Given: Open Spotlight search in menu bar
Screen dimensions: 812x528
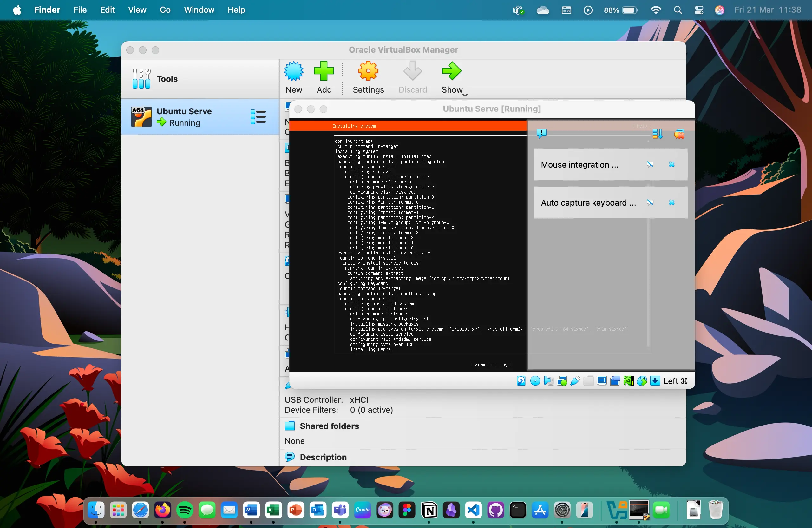Looking at the screenshot, I should pos(678,10).
